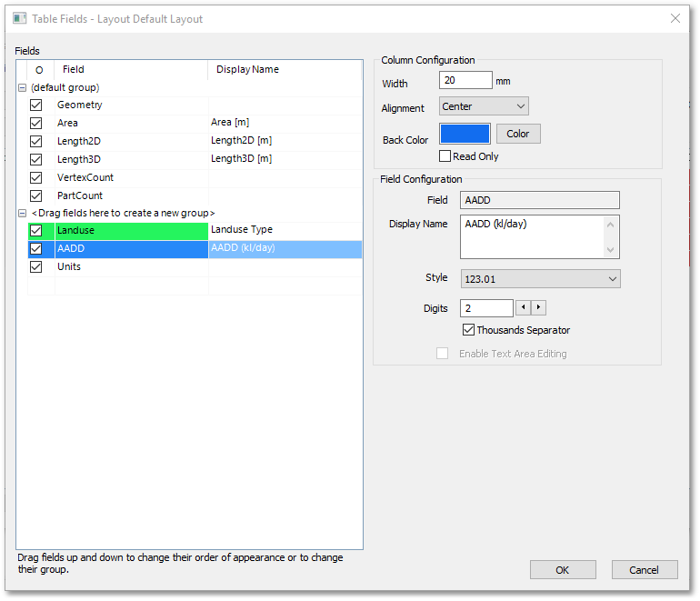Select the Length2D field name
This screenshot has height=601, width=700.
(x=79, y=142)
